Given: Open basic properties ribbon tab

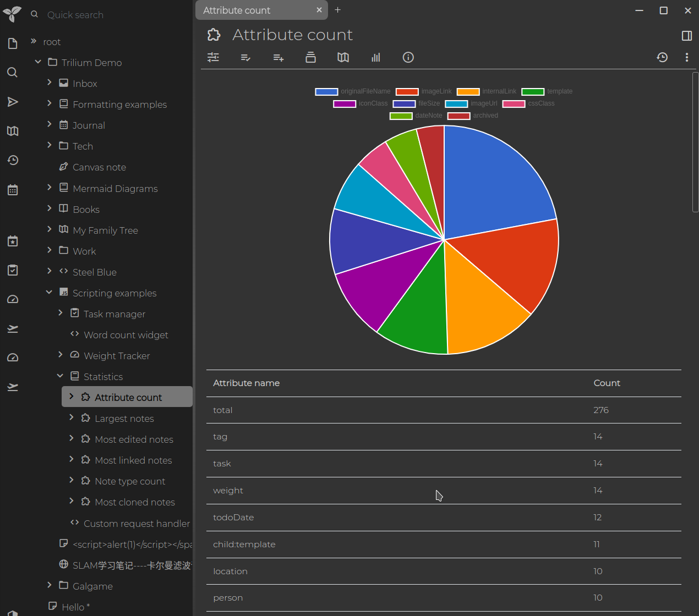Looking at the screenshot, I should (x=213, y=57).
